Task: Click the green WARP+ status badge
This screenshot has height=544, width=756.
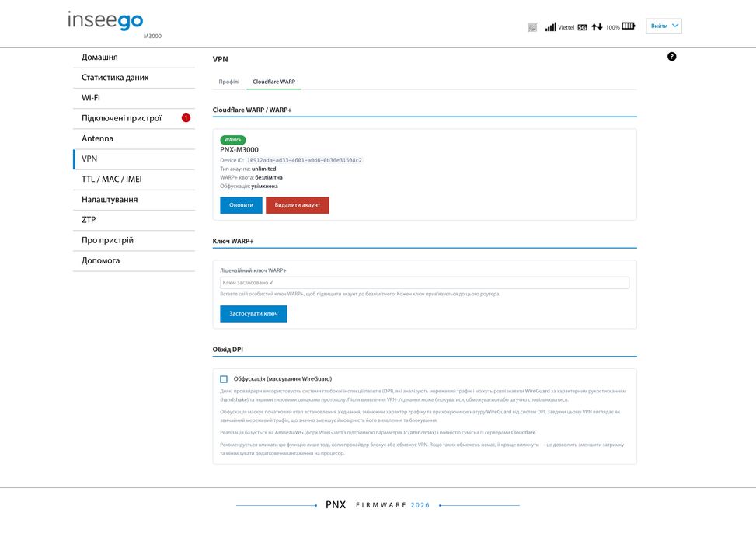Action: (x=233, y=140)
